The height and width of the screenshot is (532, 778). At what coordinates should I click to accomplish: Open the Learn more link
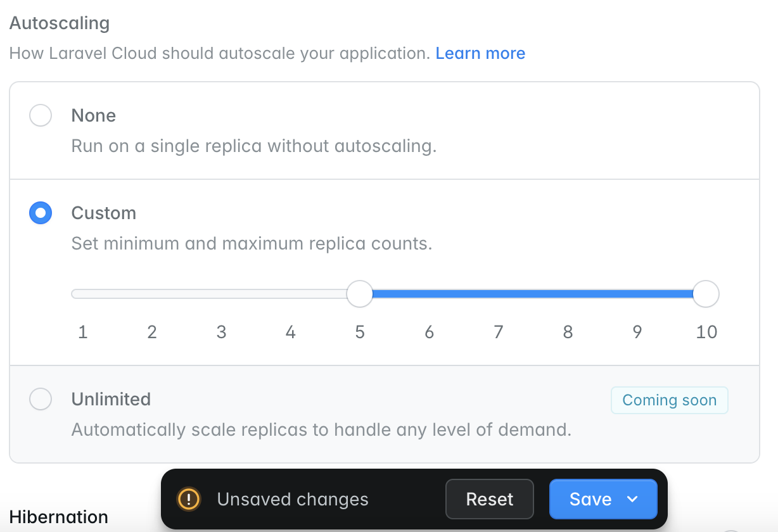coord(480,53)
